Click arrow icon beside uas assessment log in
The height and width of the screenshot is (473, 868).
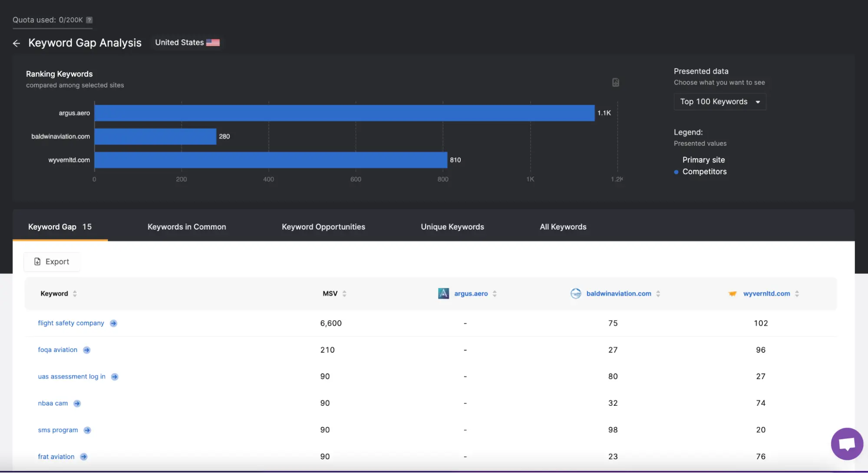tap(115, 377)
